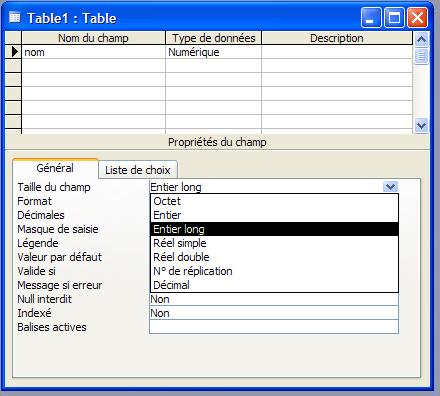Select highlighted Entier long option
440x396 pixels.
coord(274,229)
